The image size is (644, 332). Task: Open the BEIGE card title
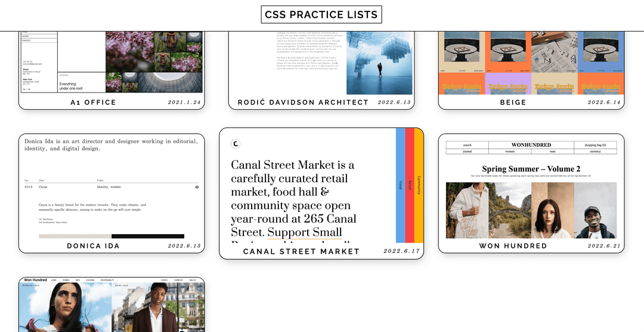tap(513, 103)
